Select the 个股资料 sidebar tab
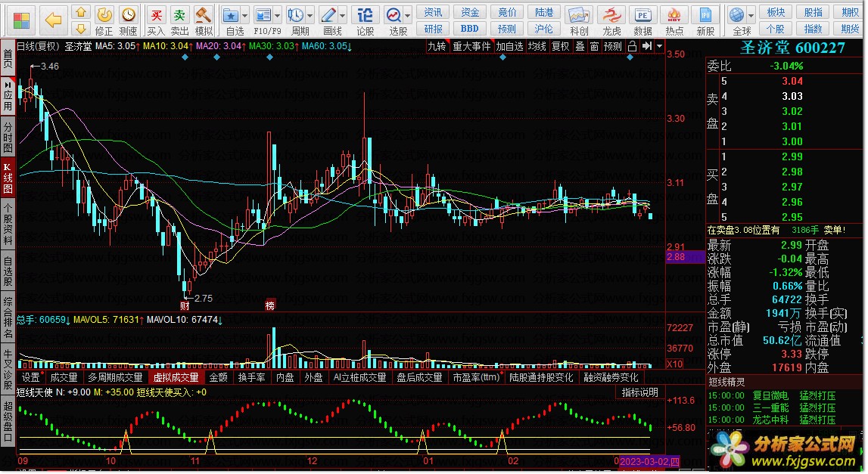The width and height of the screenshot is (868, 474). pos(8,224)
